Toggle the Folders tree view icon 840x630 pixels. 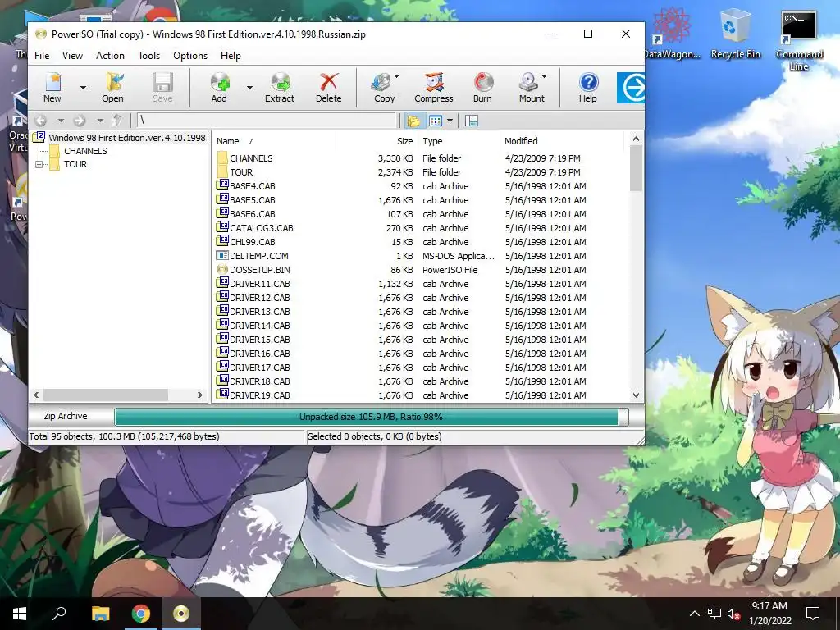[x=413, y=121]
